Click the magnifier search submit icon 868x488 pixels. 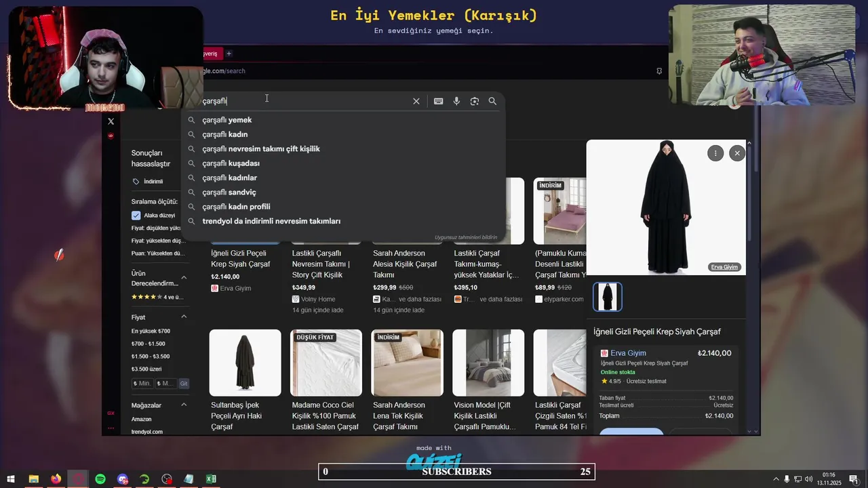(492, 101)
